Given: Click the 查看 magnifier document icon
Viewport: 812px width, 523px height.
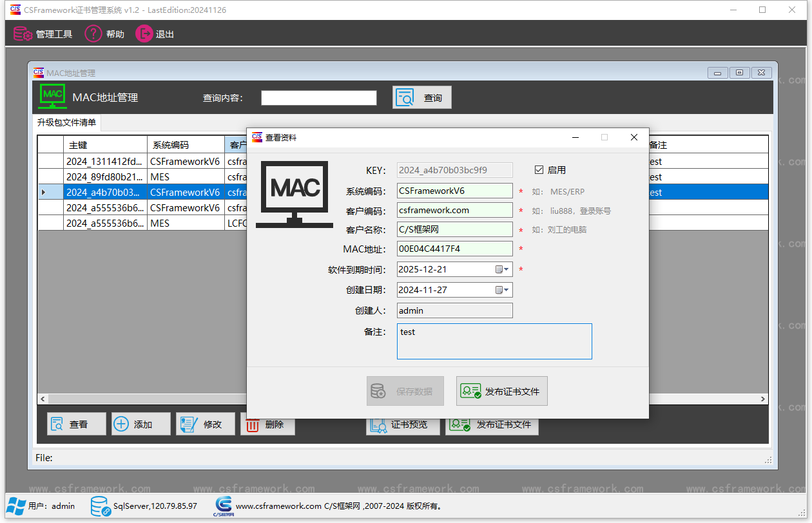Looking at the screenshot, I should point(58,424).
